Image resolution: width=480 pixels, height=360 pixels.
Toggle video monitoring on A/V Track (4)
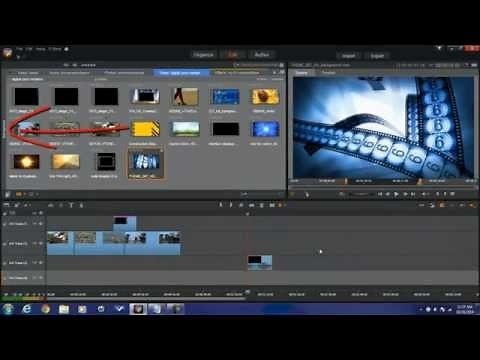tap(35, 278)
